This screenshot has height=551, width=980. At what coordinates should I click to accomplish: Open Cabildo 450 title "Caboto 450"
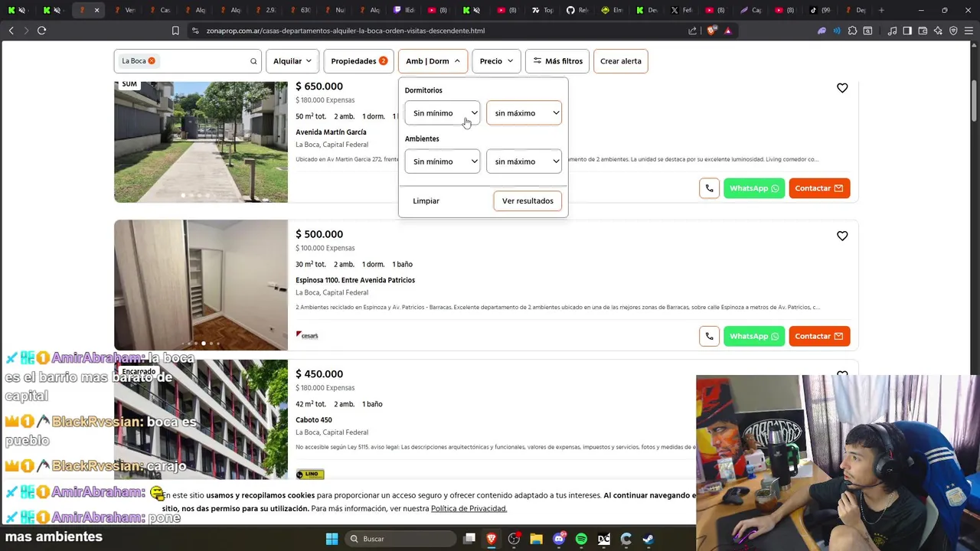coord(314,420)
